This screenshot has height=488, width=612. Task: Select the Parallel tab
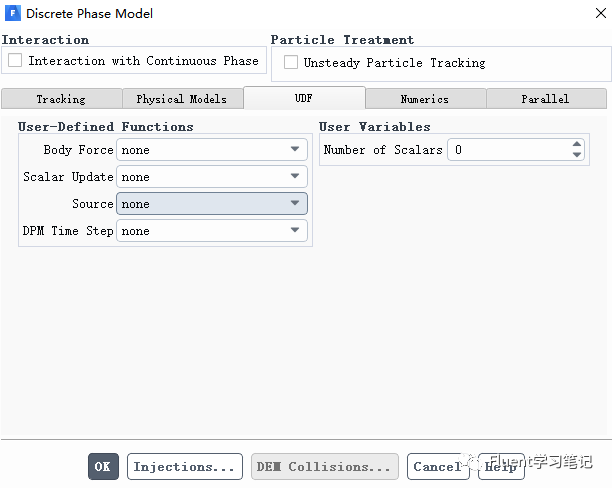coord(546,98)
